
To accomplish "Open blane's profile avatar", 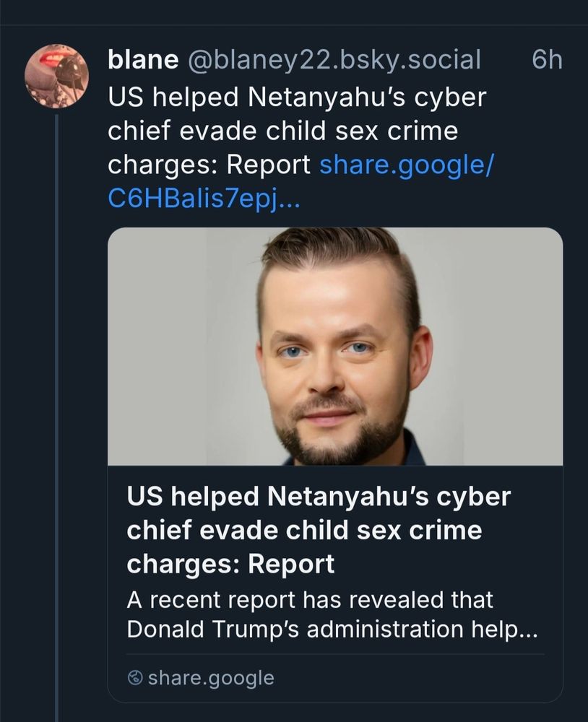I will point(56,76).
